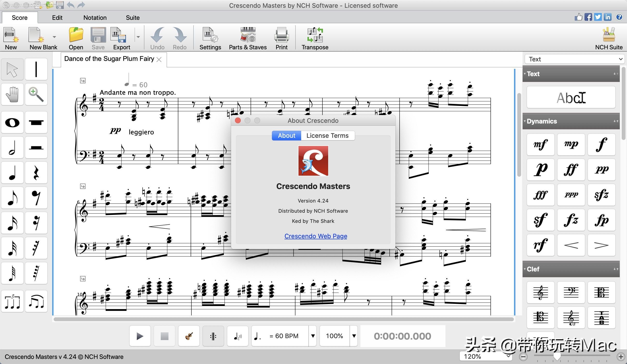Click the Export toolbar button
This screenshot has height=364, width=627.
[121, 39]
